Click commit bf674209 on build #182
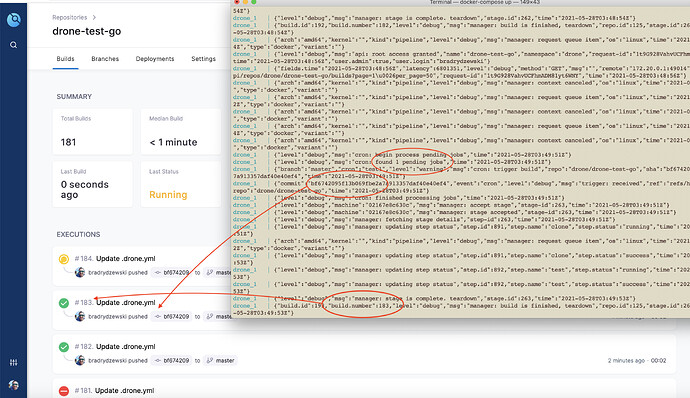Viewport: 690px width, 398px height. pos(171,361)
